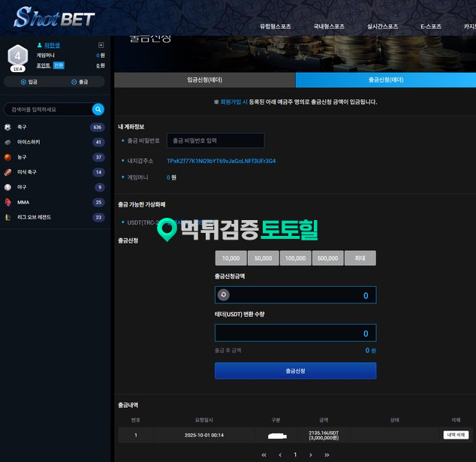Go to next page of 출금내역
This screenshot has height=462, width=476.
(x=312, y=454)
